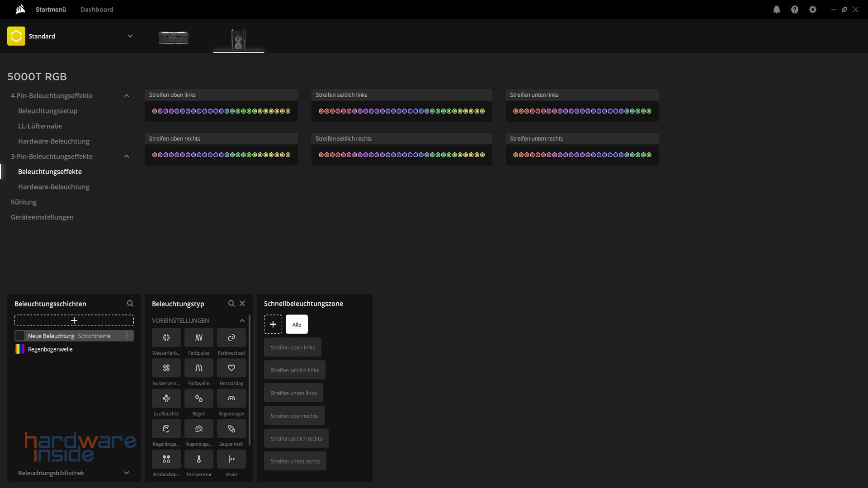Open the three-dot menu of Neue Beleuchtung layer
The width and height of the screenshot is (868, 488).
[127, 336]
